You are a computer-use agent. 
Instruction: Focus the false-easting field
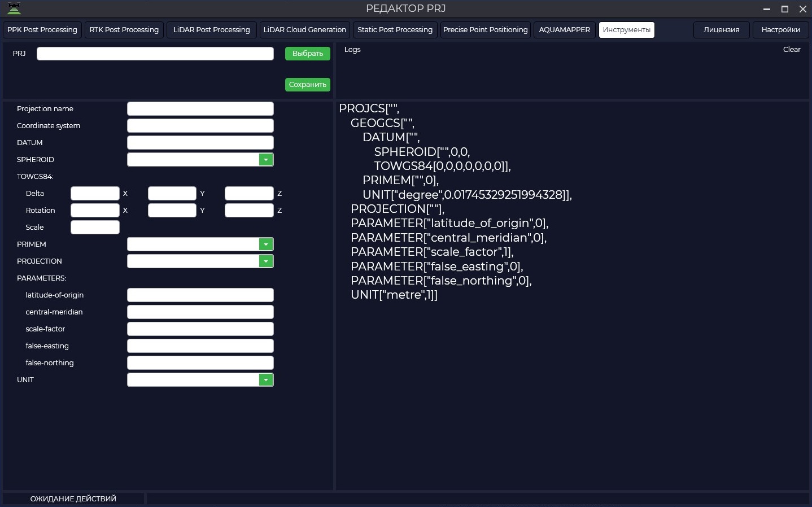(200, 346)
